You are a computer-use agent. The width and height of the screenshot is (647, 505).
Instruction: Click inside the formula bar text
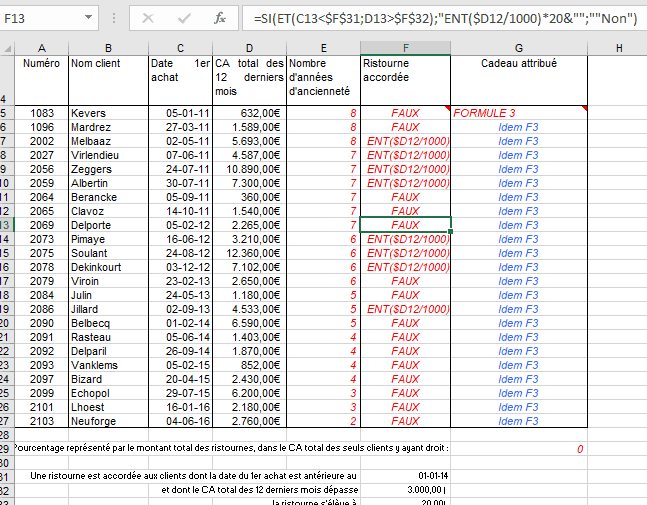pyautogui.click(x=440, y=18)
